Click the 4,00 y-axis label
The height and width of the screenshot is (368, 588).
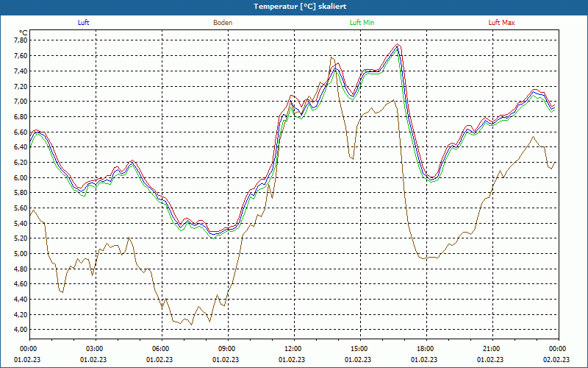point(20,330)
